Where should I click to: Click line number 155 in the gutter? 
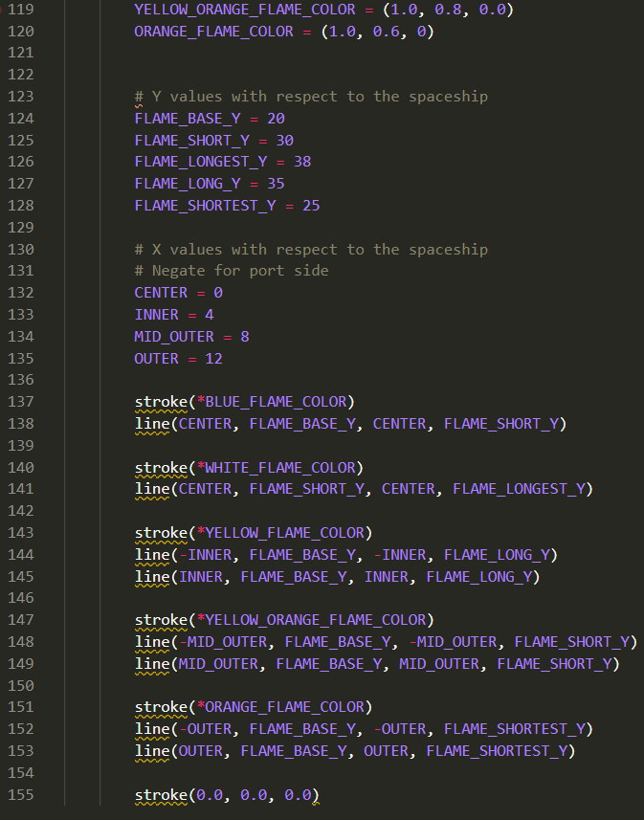(x=21, y=795)
